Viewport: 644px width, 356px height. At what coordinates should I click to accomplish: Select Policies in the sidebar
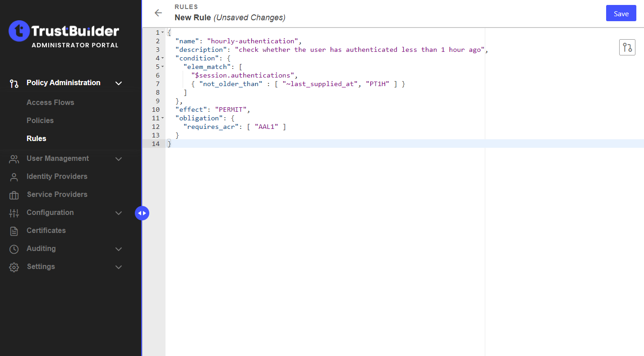click(x=40, y=120)
